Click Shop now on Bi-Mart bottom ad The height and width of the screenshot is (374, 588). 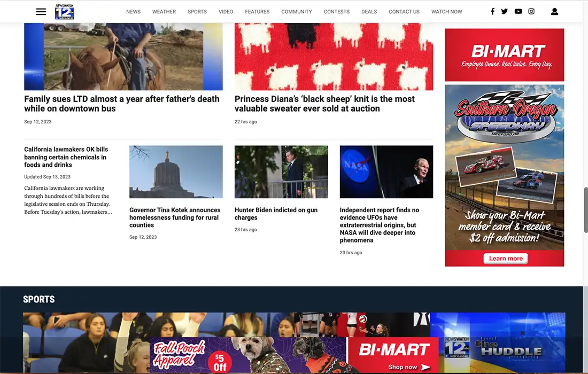[x=409, y=367]
